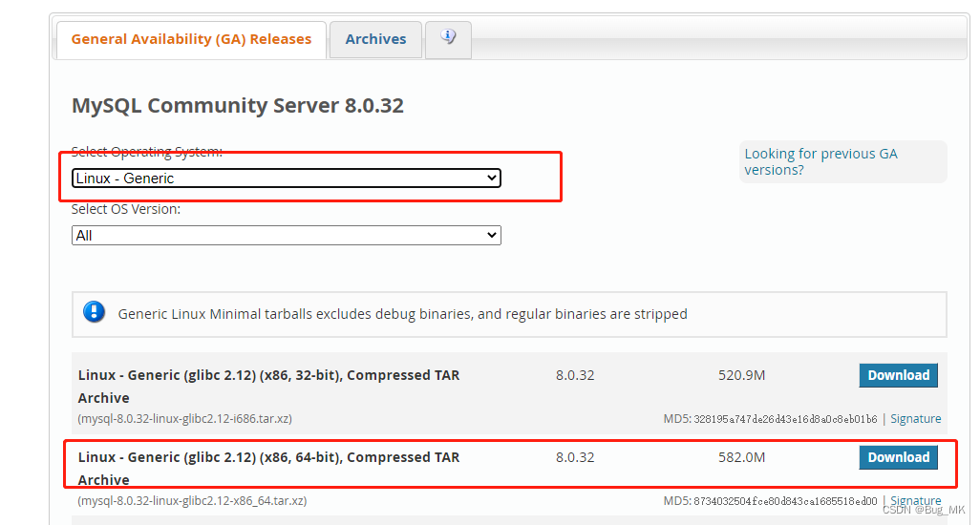Download the 32-bit Compressed TAR Archive

(x=898, y=375)
